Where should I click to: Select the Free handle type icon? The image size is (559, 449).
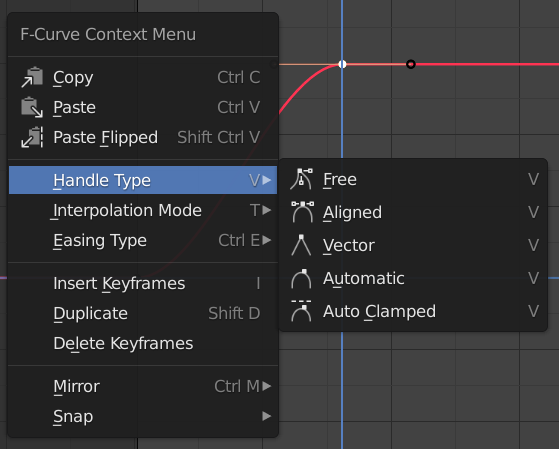[302, 179]
